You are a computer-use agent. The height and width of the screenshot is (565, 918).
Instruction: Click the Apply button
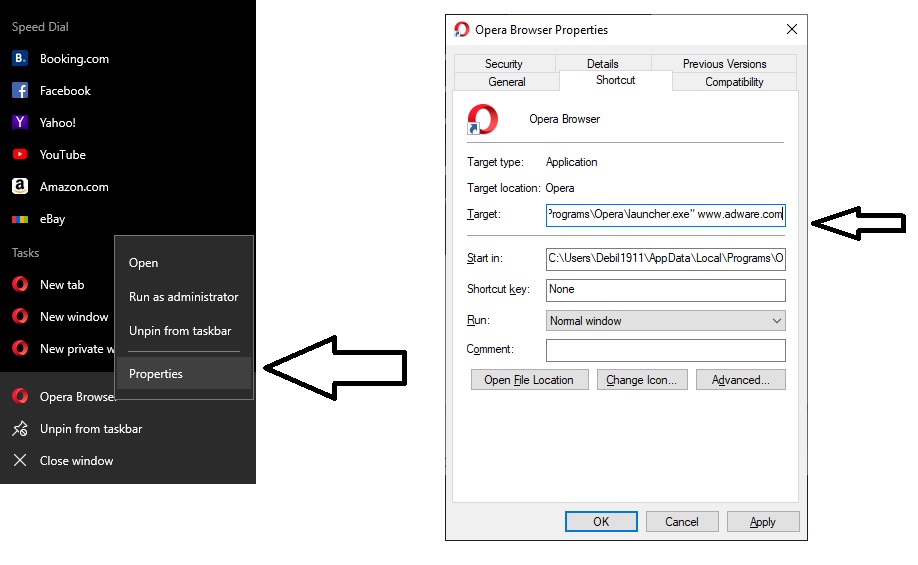[763, 522]
